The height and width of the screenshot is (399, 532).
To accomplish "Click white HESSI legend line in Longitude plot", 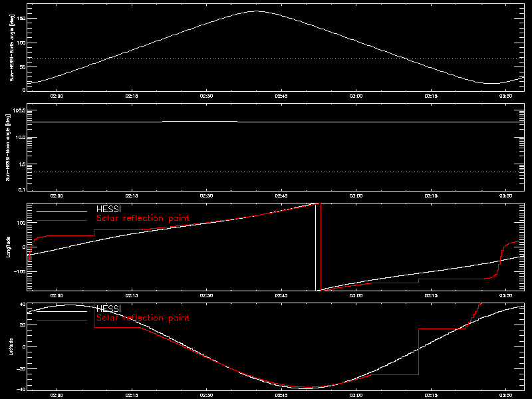I will click(62, 211).
